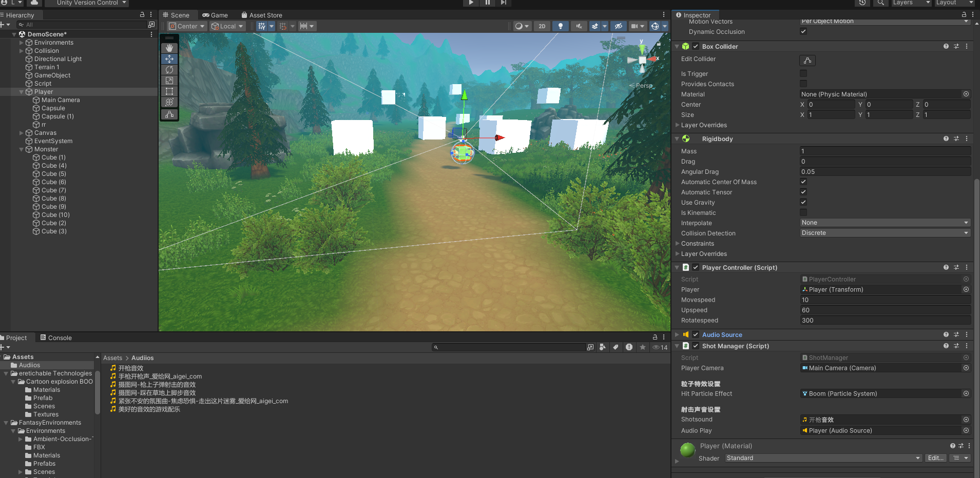
Task: Select the Move tool in scene toolbar
Action: [169, 59]
